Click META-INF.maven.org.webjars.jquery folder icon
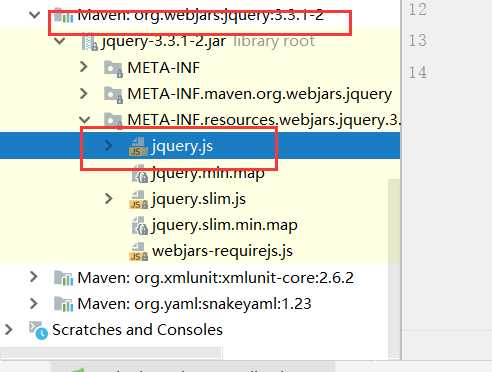Screen dimensions: 492x372 pos(113,95)
